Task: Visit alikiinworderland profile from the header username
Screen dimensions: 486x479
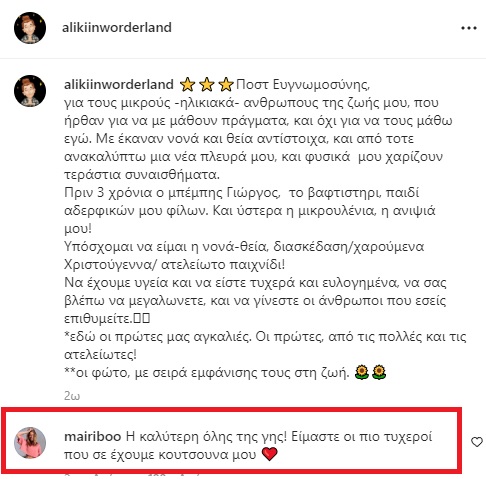Action: click(x=117, y=28)
